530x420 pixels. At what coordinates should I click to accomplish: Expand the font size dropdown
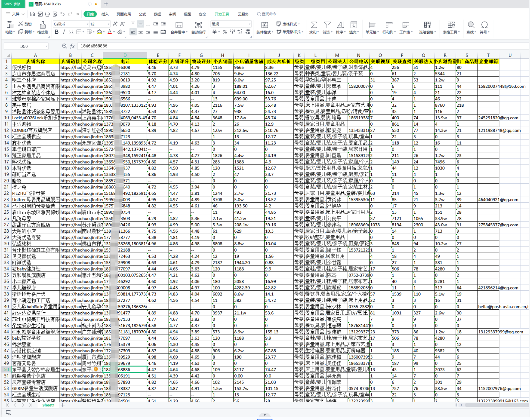tap(108, 24)
